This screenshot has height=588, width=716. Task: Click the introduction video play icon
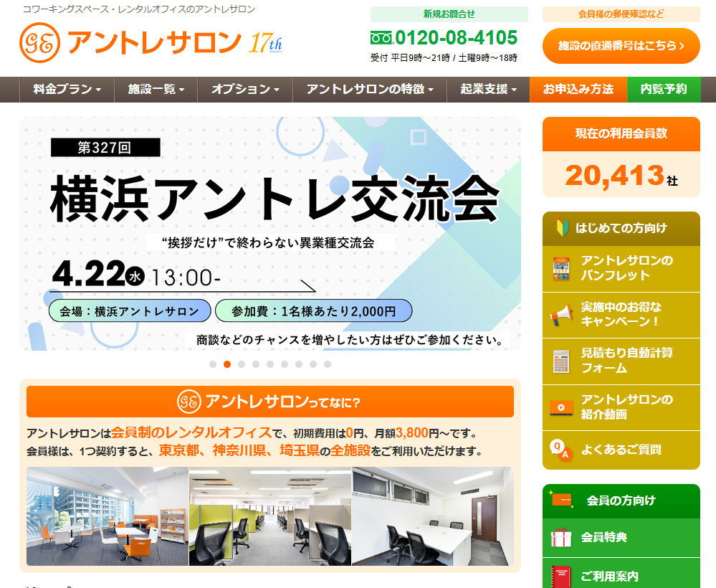(x=560, y=407)
